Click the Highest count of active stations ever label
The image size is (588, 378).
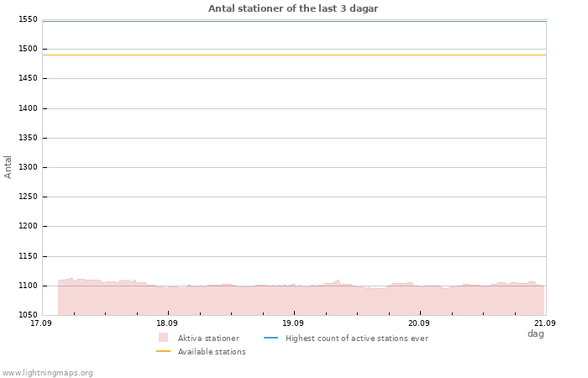357,339
